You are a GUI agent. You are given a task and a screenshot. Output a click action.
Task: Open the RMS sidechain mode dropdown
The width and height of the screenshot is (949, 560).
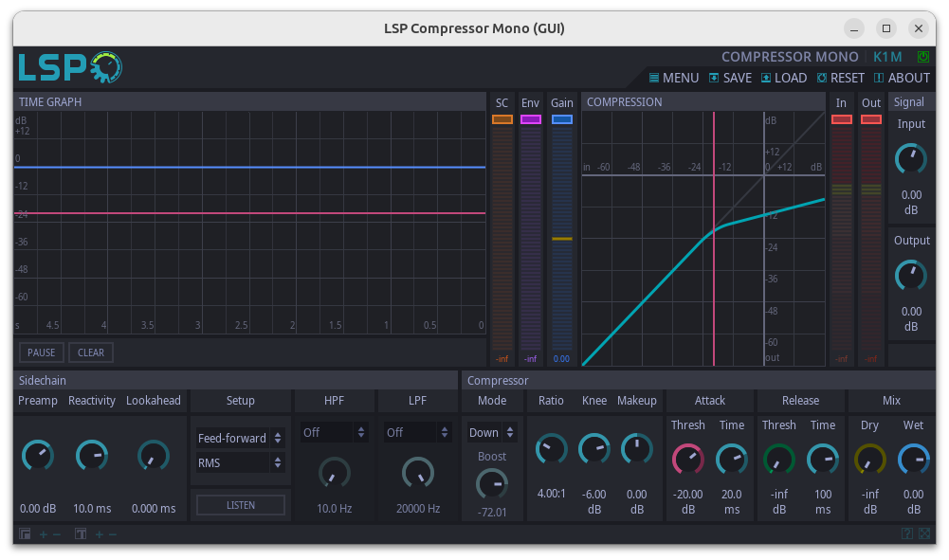240,462
